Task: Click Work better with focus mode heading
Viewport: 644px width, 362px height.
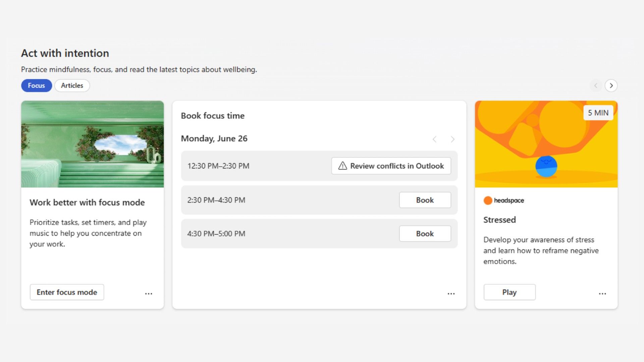Action: (87, 202)
